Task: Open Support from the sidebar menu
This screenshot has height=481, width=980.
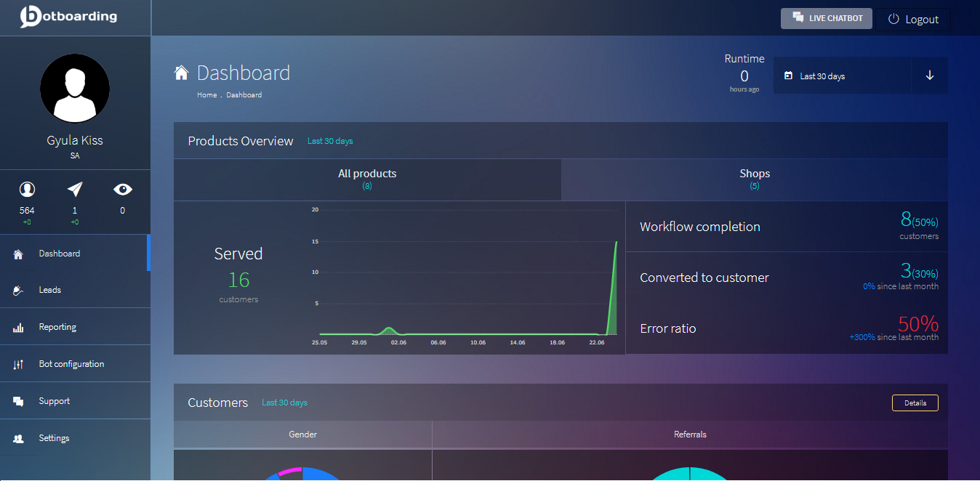Action: click(75, 401)
